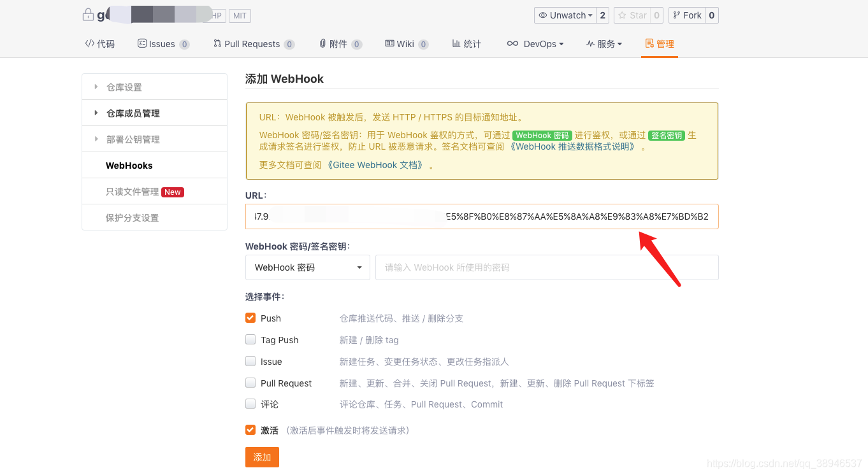Focus the URL input field

click(482, 216)
